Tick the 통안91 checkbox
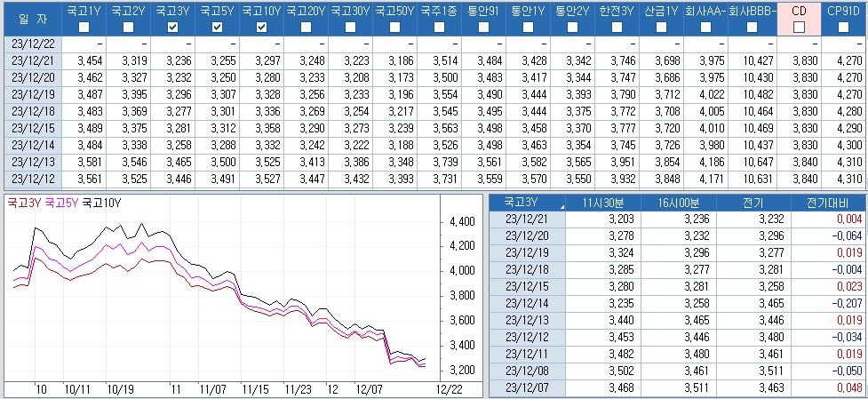868x399 pixels. click(483, 28)
